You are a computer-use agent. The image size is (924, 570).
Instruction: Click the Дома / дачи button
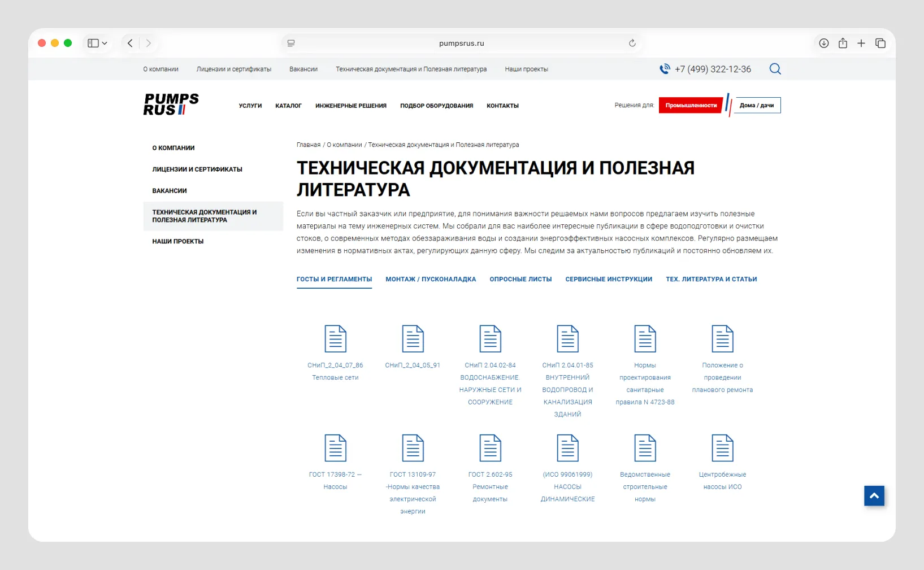(757, 105)
